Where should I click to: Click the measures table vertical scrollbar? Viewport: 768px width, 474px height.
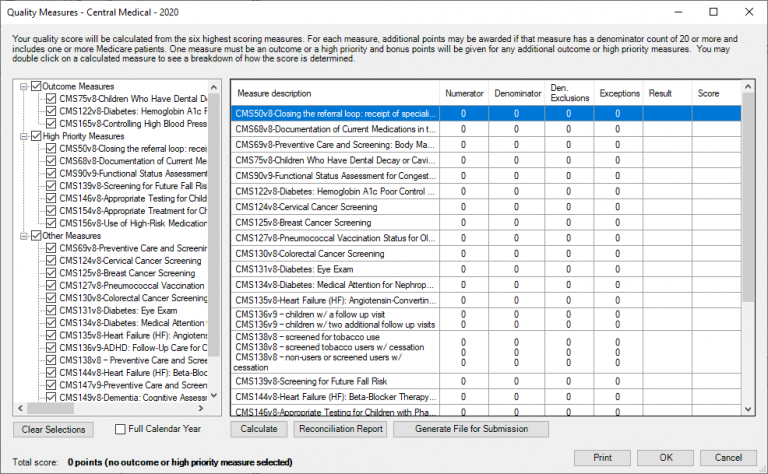pyautogui.click(x=748, y=250)
